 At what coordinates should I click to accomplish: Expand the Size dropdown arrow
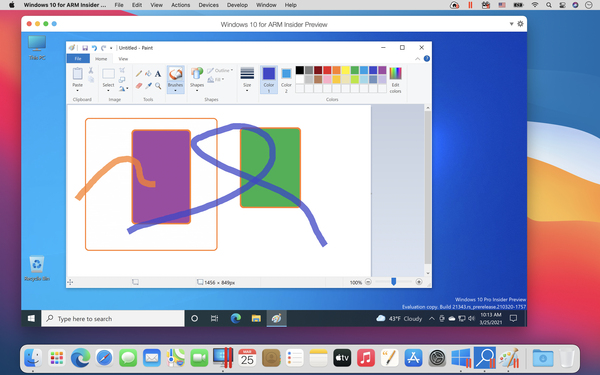tap(247, 91)
